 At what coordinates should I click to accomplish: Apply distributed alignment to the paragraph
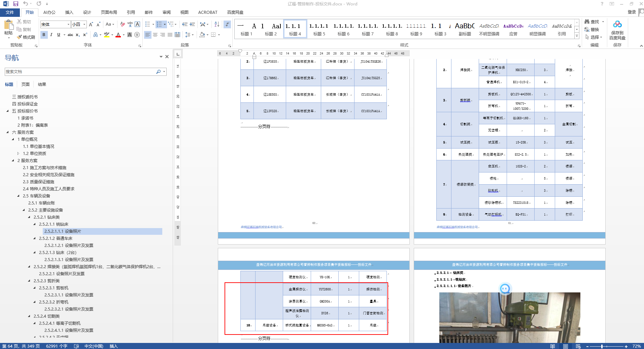[177, 35]
